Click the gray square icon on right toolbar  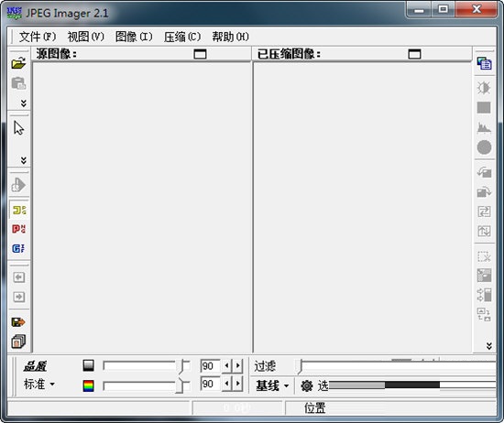click(484, 108)
